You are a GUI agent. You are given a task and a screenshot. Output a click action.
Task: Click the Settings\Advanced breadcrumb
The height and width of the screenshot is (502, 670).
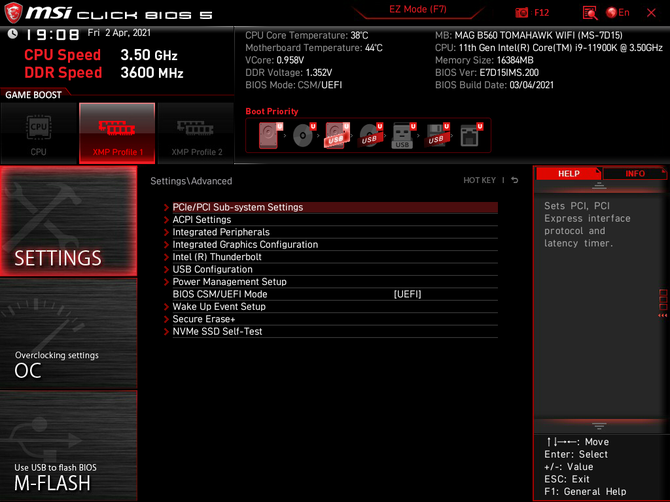(x=191, y=181)
